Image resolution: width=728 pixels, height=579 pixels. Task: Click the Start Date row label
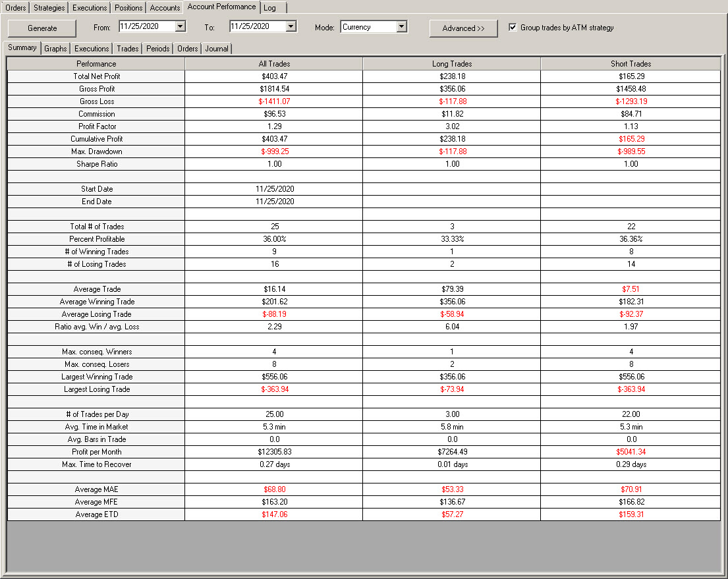(97, 189)
